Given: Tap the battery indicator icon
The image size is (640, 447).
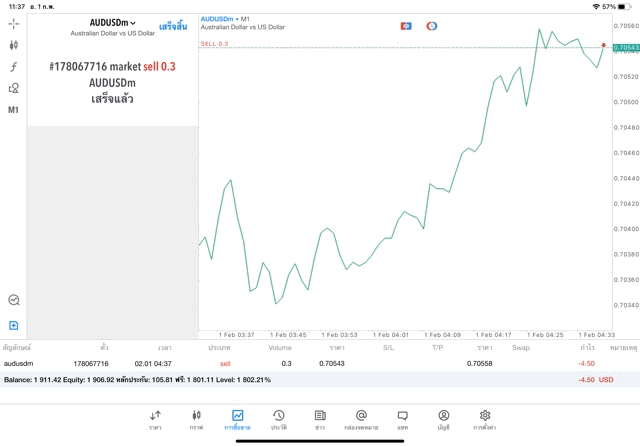Looking at the screenshot, I should tap(624, 7).
